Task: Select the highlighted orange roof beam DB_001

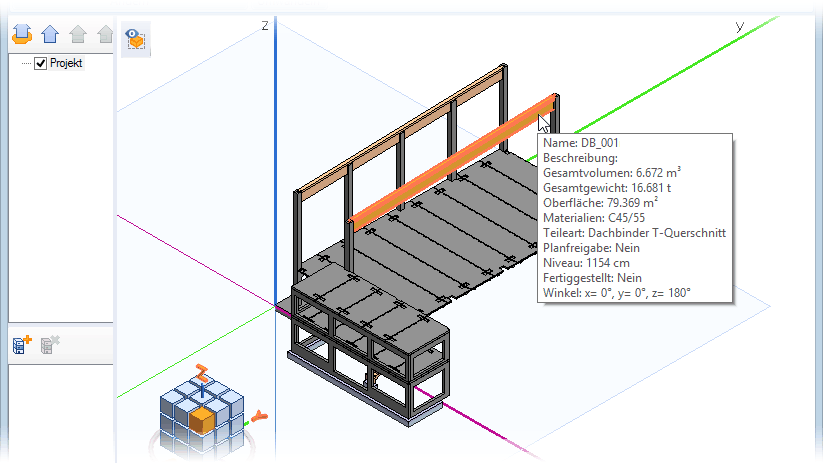Action: point(451,163)
